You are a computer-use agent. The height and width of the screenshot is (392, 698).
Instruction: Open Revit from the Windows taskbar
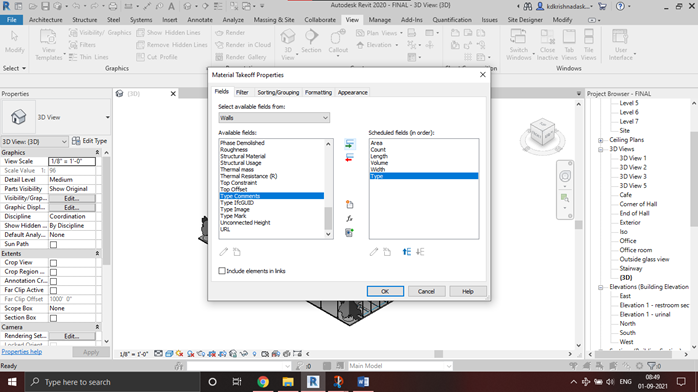[313, 382]
